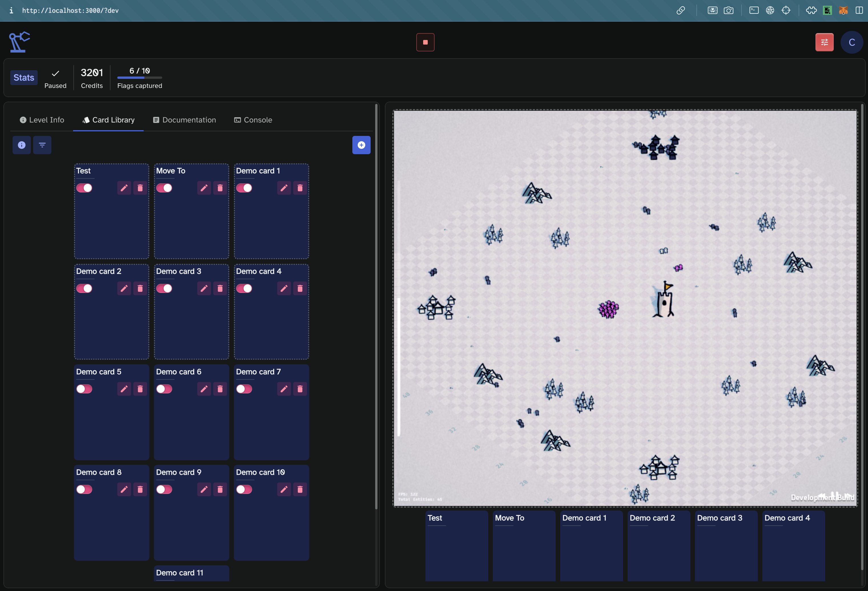Edit Demo card 1
The width and height of the screenshot is (868, 591).
tap(284, 188)
